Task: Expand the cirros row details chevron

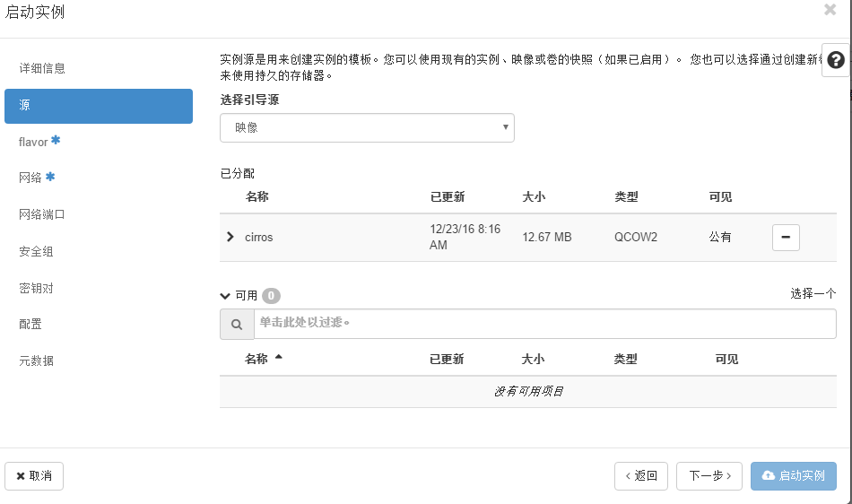Action: (230, 236)
